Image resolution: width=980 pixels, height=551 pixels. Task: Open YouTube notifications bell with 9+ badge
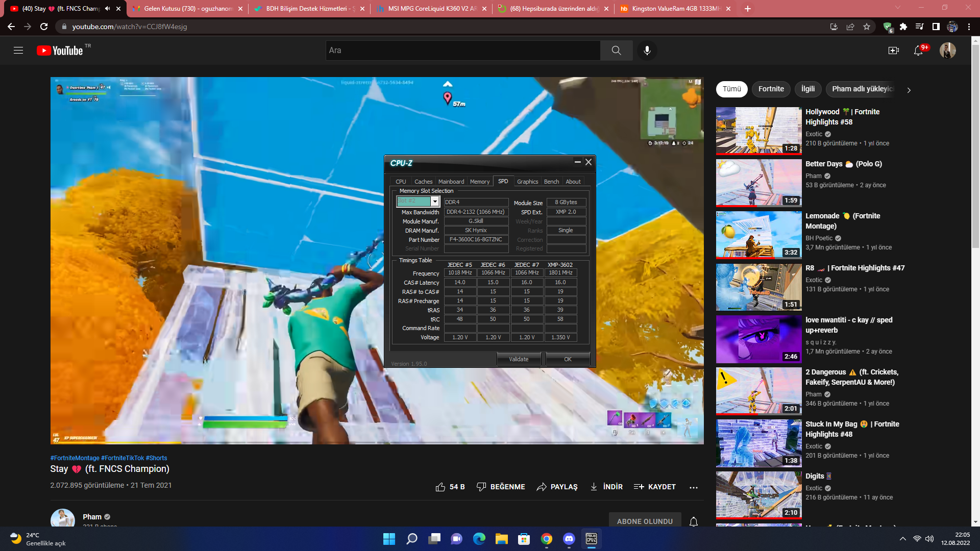[x=919, y=51]
